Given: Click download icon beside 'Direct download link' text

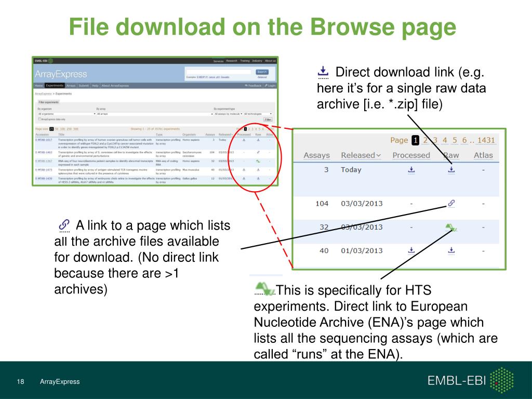Looking at the screenshot, I should [323, 72].
